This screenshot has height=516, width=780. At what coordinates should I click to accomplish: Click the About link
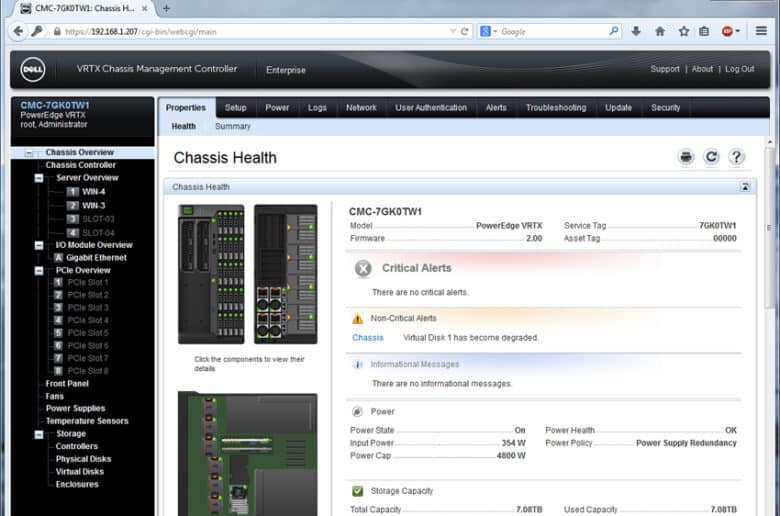coord(702,69)
